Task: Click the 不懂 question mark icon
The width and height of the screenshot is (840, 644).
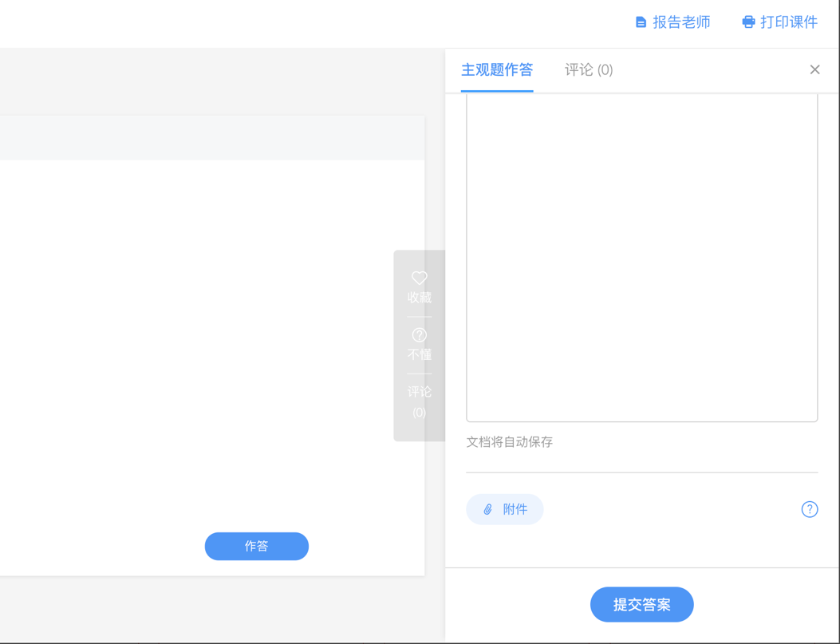Action: pyautogui.click(x=419, y=335)
